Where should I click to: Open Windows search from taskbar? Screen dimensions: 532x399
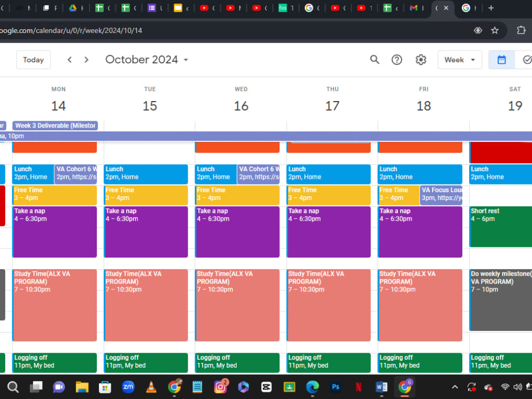click(x=13, y=387)
